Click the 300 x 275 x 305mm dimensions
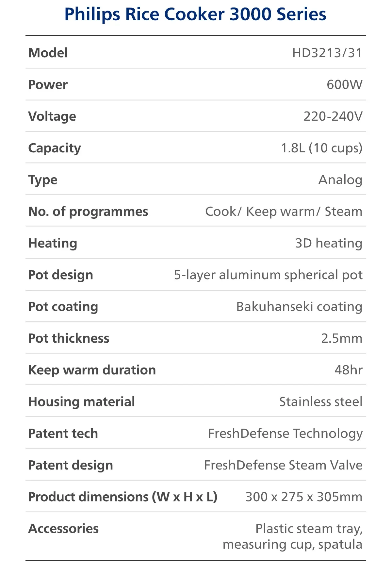This screenshot has width=392, height=581. [x=303, y=497]
